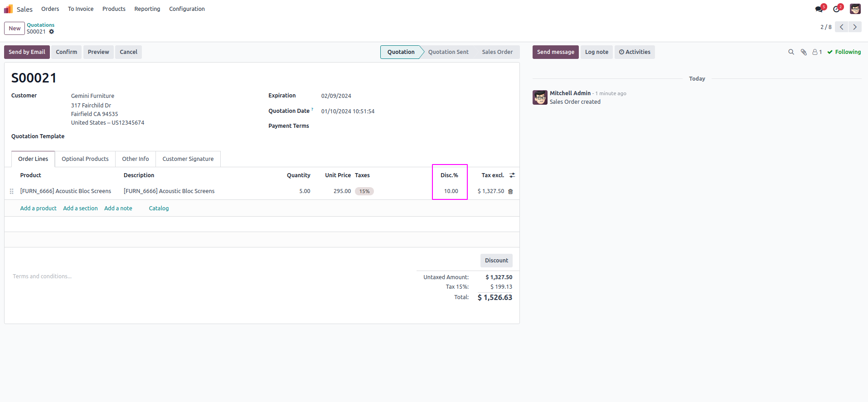Screen dimensions: 868x402
Task: Open optional columns settings icon
Action: (512, 175)
